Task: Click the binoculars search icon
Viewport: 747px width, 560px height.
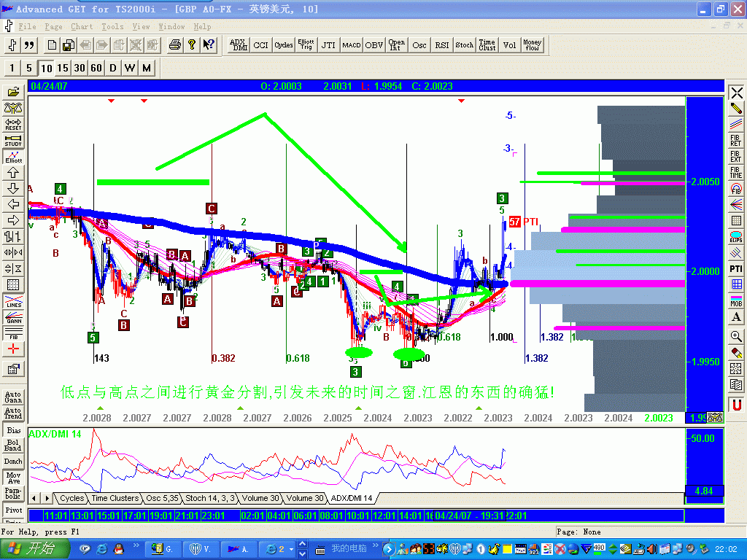Action: click(13, 109)
